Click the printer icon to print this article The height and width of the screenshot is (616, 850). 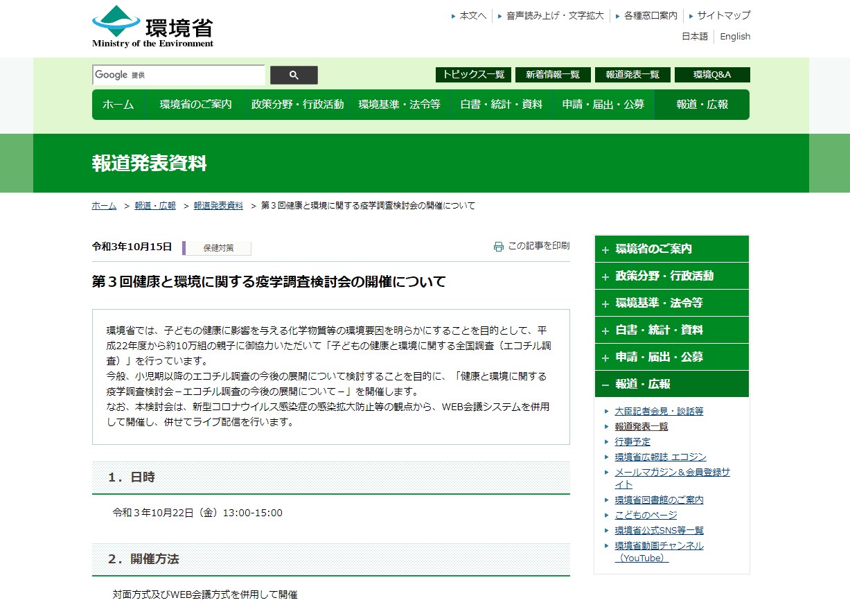click(x=498, y=245)
